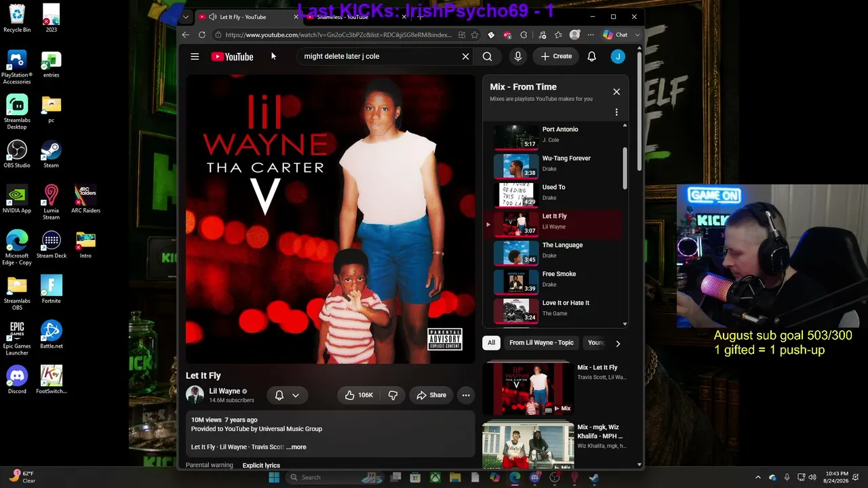Image resolution: width=868 pixels, height=488 pixels.
Task: Open the Create button menu
Action: (556, 56)
